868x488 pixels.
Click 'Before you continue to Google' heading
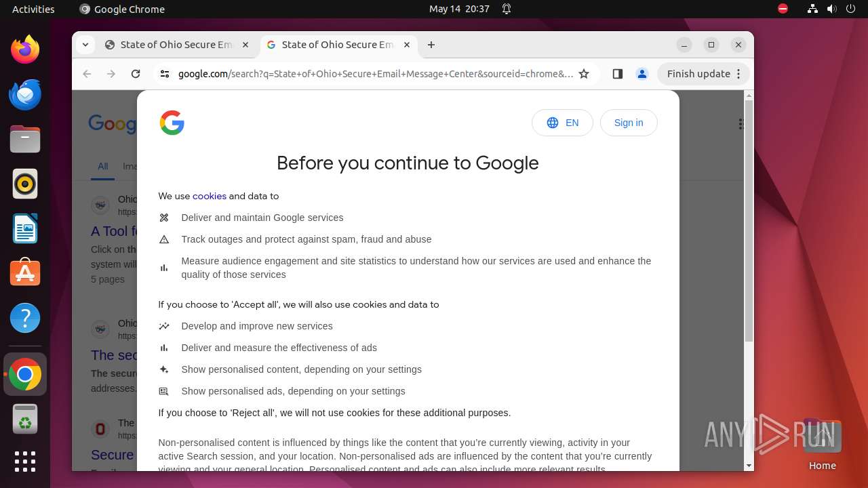pyautogui.click(x=408, y=163)
